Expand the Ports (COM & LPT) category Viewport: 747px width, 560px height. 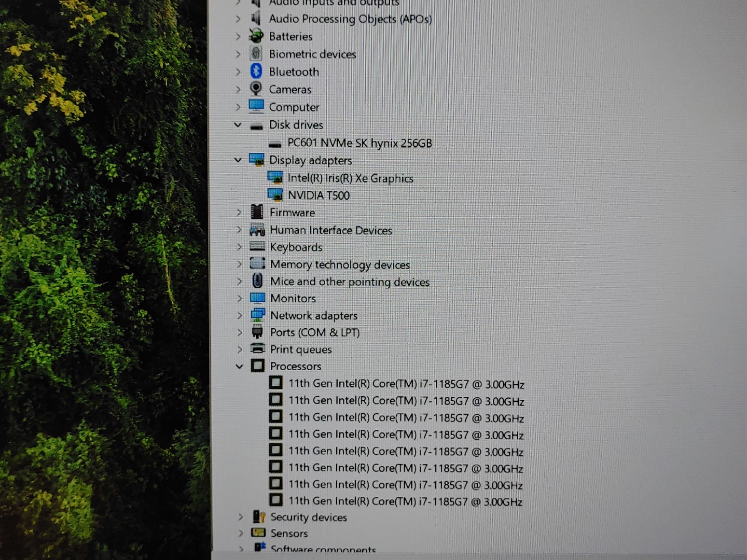point(240,332)
